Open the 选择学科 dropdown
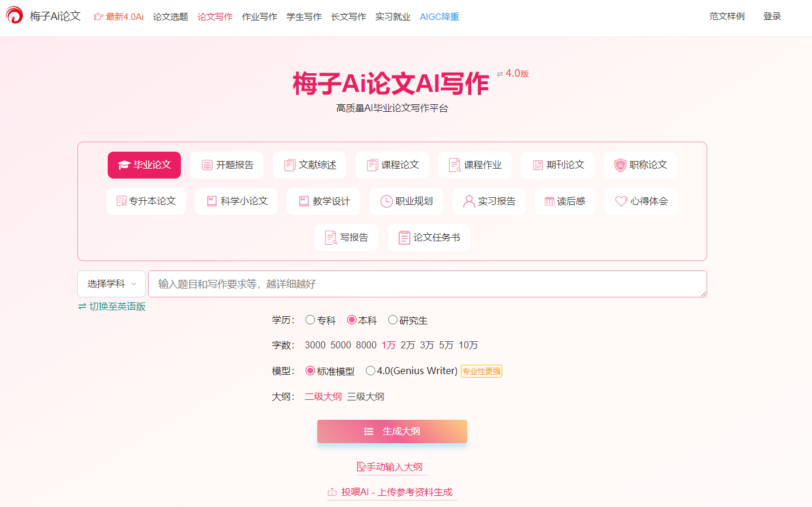 point(111,284)
